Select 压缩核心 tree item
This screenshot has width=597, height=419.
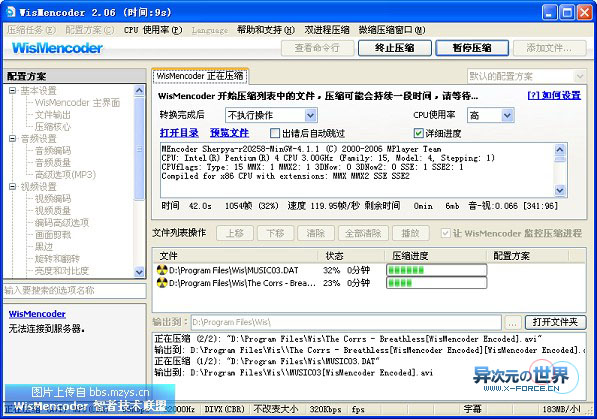click(53, 126)
